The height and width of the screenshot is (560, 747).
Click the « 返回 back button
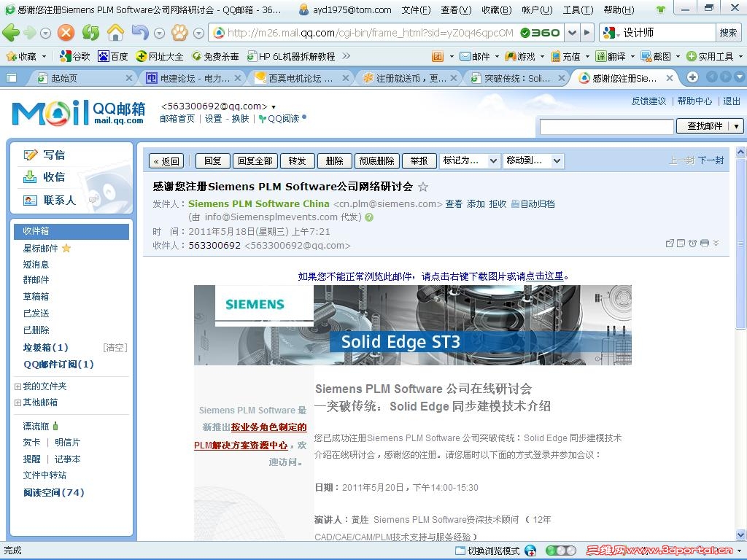[x=166, y=161]
